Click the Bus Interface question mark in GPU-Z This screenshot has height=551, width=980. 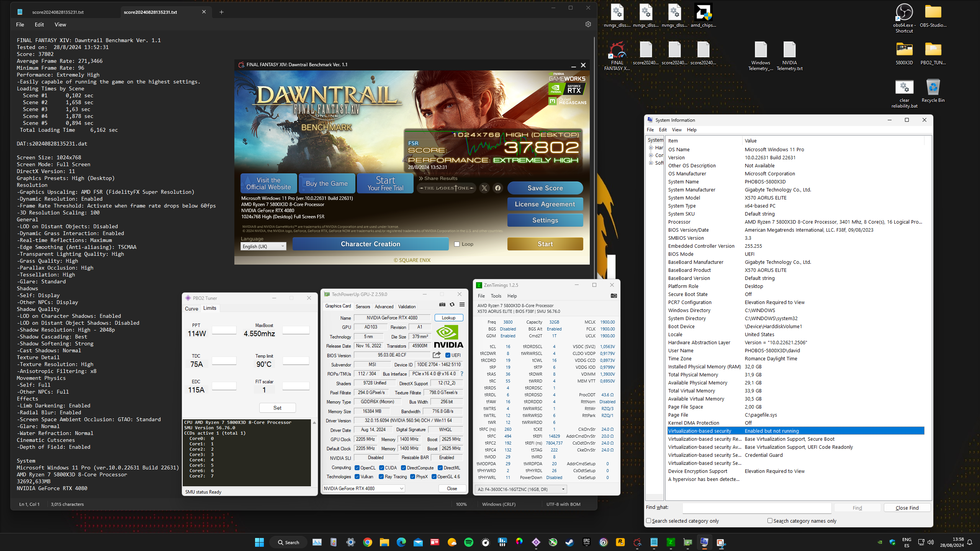[x=462, y=374]
